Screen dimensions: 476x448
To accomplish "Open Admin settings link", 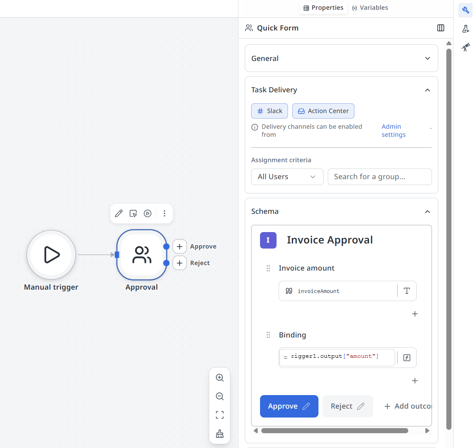I will point(393,130).
